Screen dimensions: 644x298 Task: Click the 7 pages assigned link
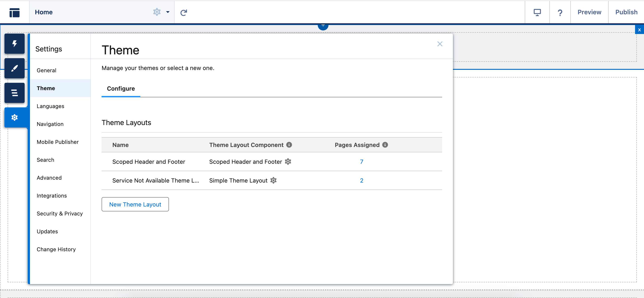[361, 161]
